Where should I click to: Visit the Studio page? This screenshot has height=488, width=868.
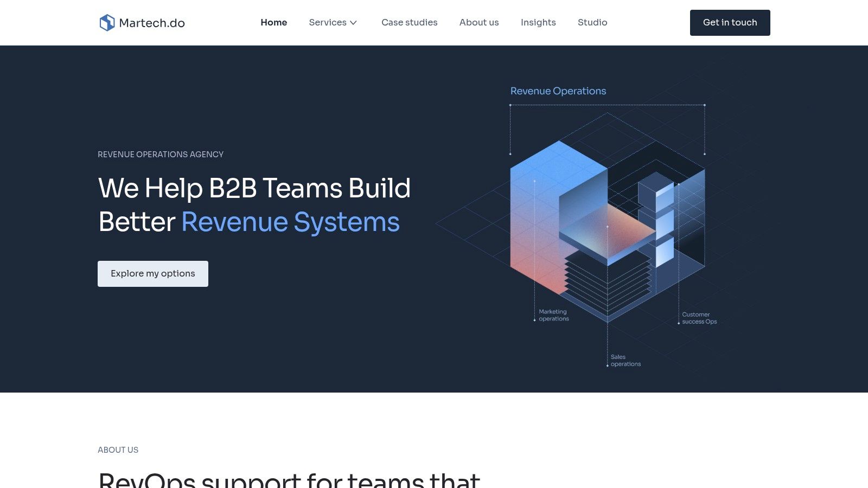[592, 22]
